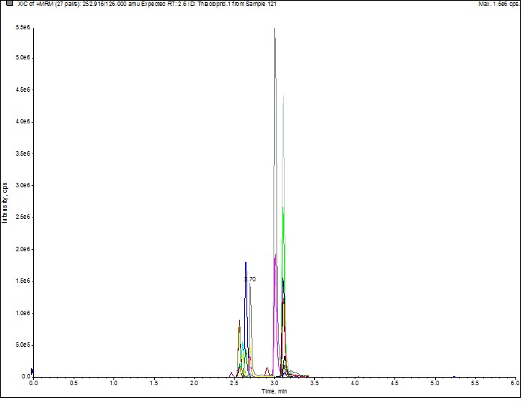Click the 1.5 tick on time axis
Viewport: 532px width, 407px height.
tap(153, 384)
